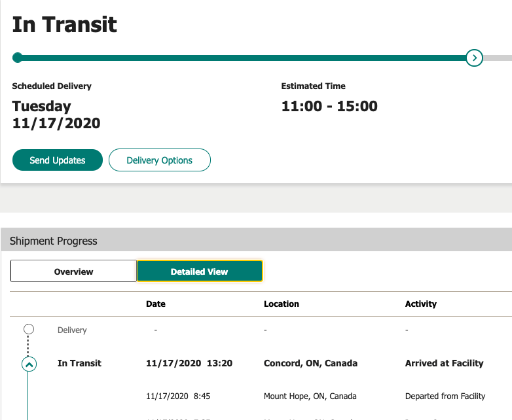Click the teal filled portion of progress bar
512x420 pixels.
(x=242, y=58)
